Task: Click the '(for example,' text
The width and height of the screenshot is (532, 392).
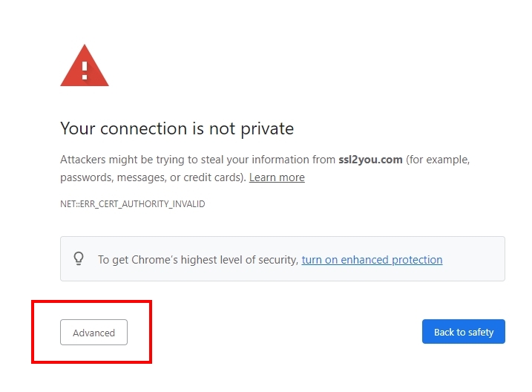Action: pos(439,160)
